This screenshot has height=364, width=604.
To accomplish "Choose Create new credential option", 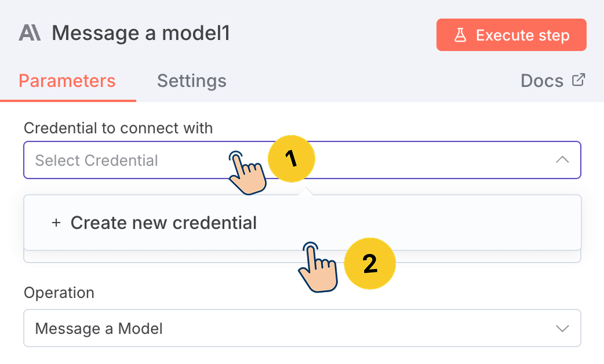I will click(x=163, y=223).
